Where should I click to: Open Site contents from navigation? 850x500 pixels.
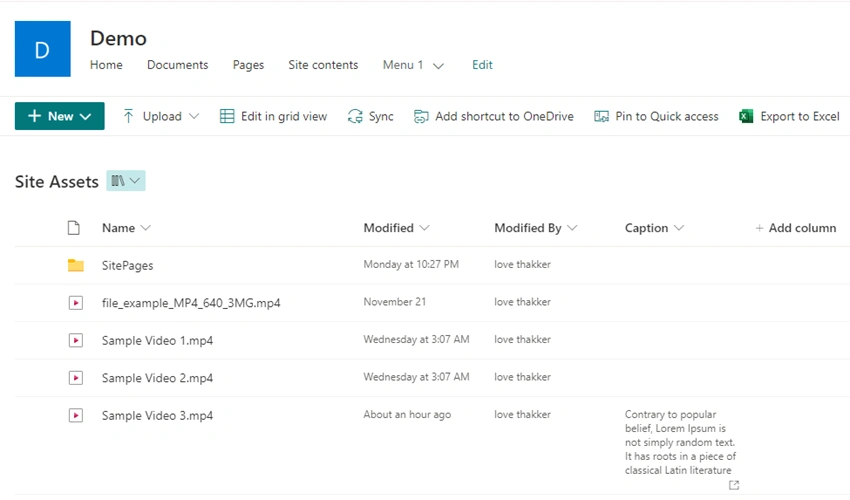coord(323,65)
